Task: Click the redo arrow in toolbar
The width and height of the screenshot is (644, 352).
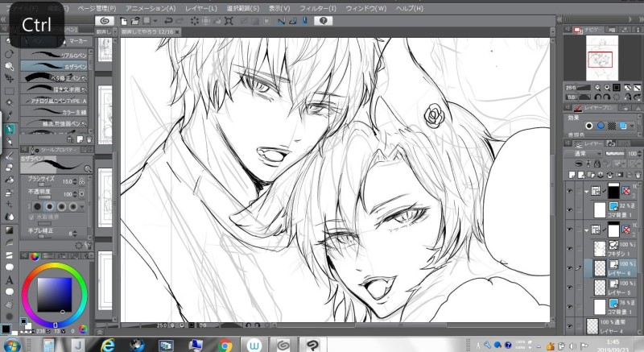Action: [x=180, y=21]
